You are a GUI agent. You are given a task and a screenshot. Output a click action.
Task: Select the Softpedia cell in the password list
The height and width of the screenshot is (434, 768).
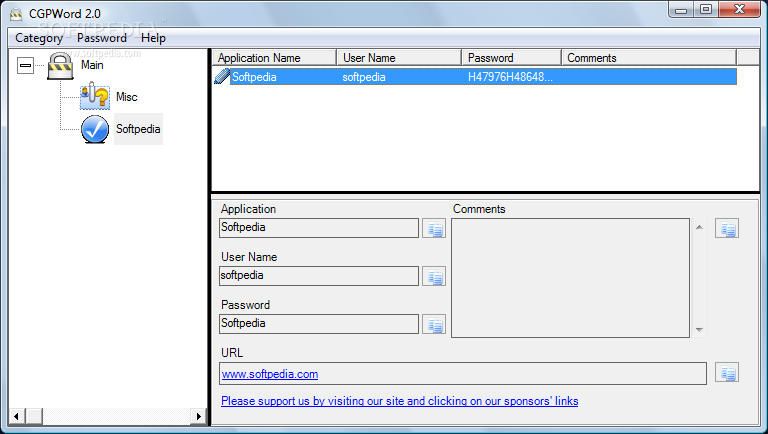point(254,77)
